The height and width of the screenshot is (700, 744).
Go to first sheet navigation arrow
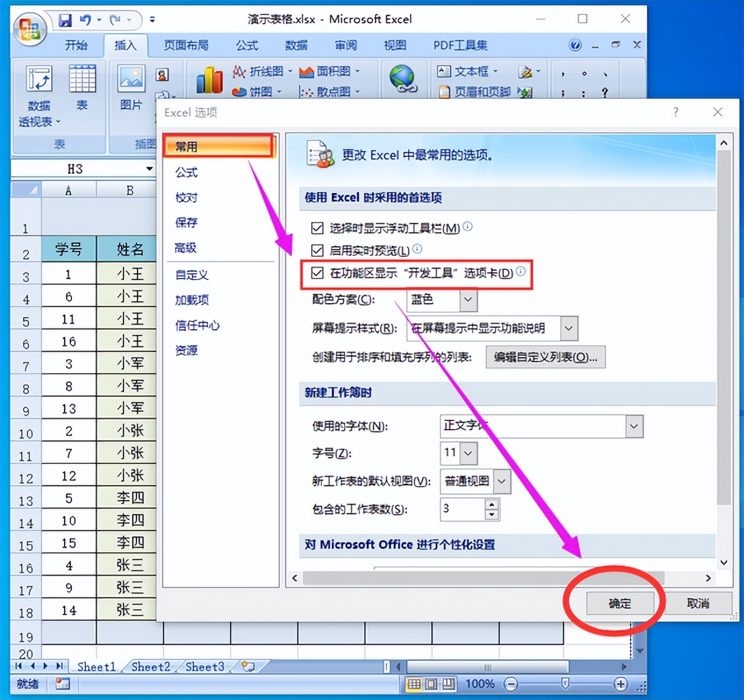coord(19,666)
